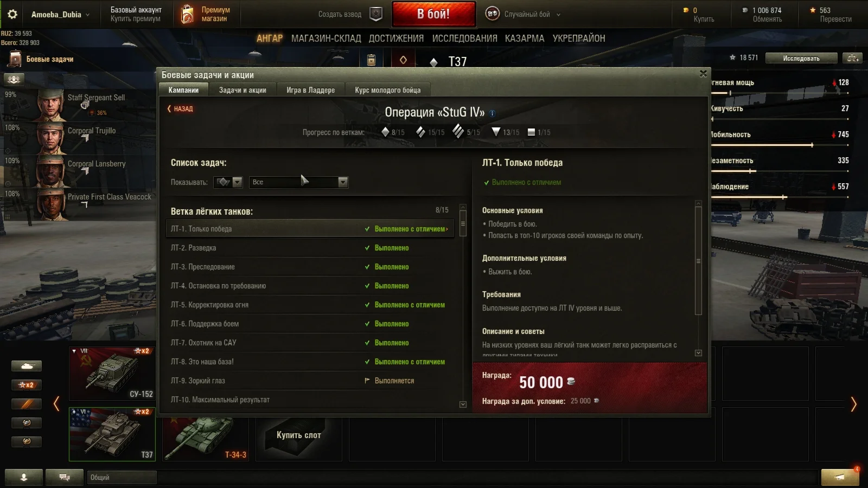The height and width of the screenshot is (488, 868).
Task: Toggle the light tank type carousel filter
Action: coord(27,367)
